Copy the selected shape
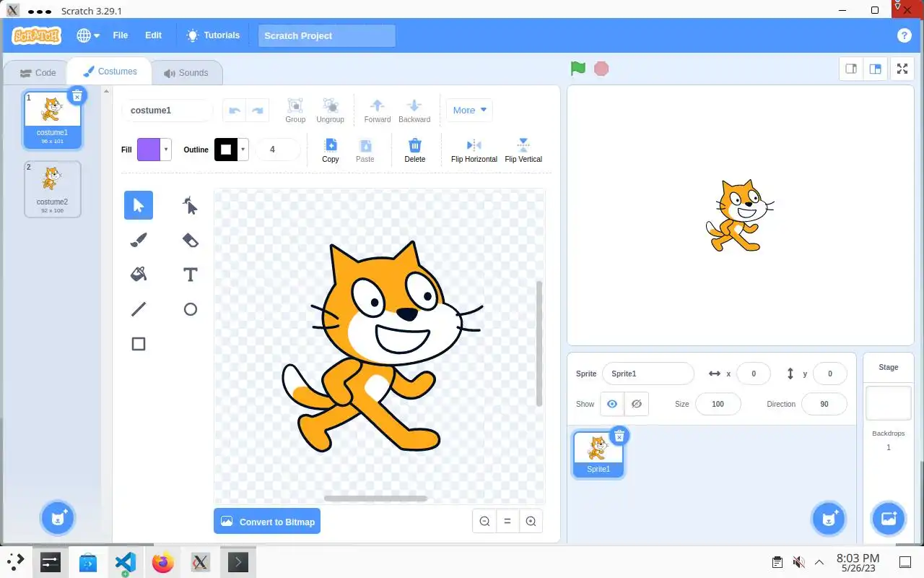Screen dimensions: 924x578 331,150
